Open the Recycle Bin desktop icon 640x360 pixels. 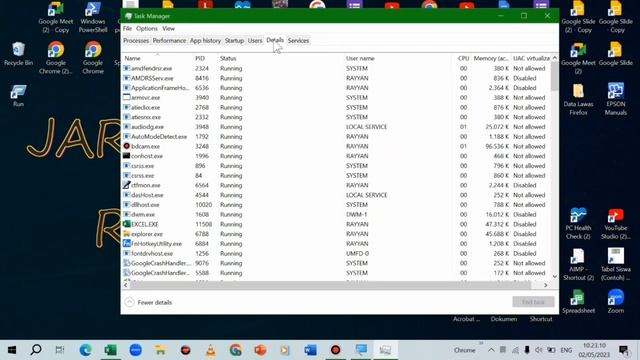coord(18,54)
